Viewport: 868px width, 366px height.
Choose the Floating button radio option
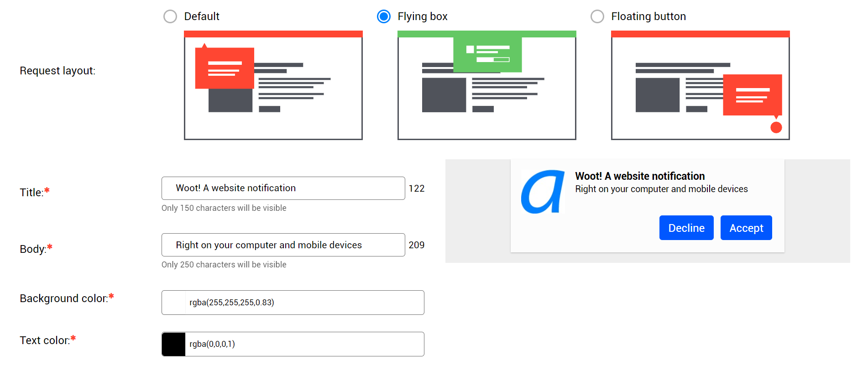(x=597, y=16)
